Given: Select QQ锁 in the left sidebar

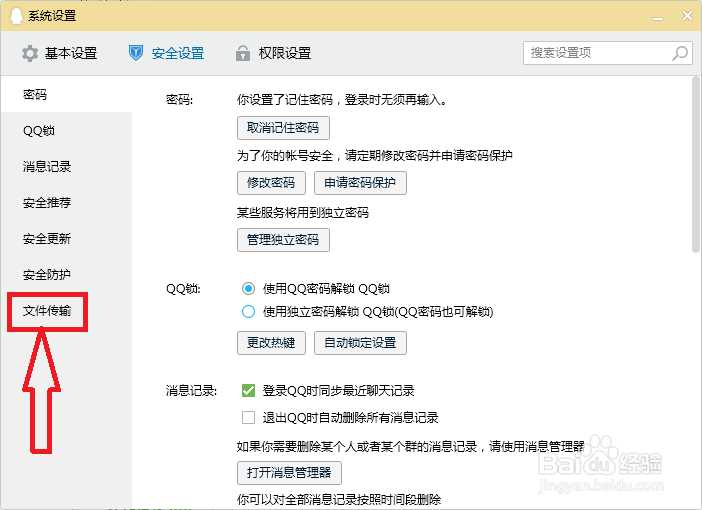Looking at the screenshot, I should [x=66, y=131].
